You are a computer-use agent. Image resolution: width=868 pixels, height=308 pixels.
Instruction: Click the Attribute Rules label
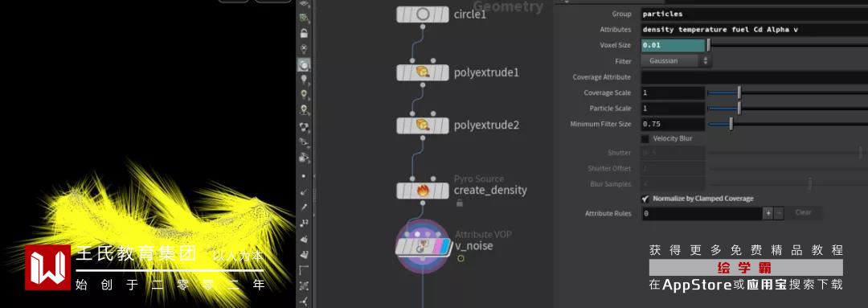608,213
